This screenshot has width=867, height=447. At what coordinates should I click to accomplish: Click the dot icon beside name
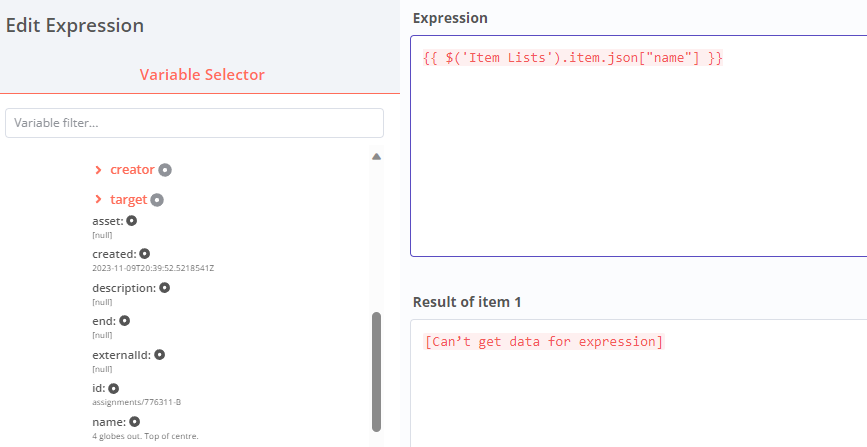pos(134,422)
